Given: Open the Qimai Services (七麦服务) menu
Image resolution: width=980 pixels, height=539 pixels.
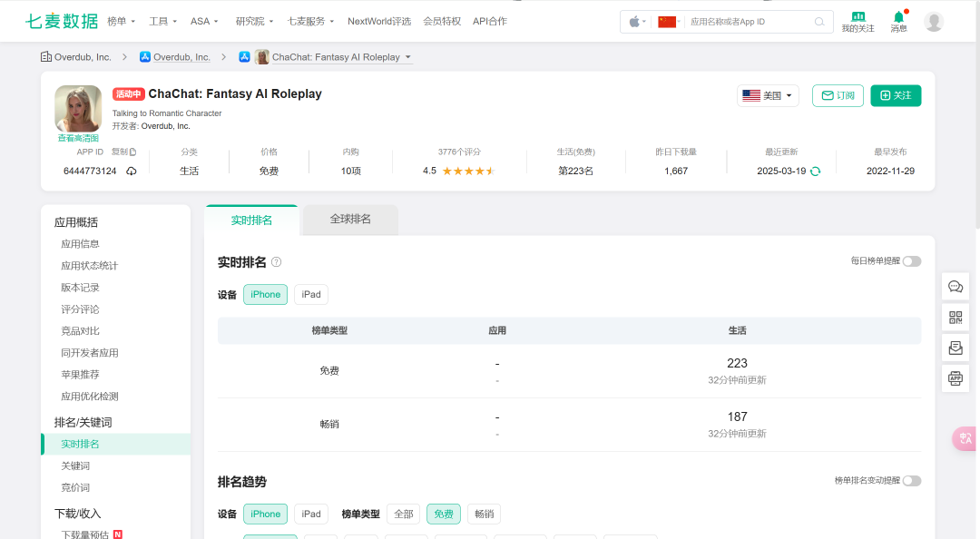Looking at the screenshot, I should click(310, 21).
